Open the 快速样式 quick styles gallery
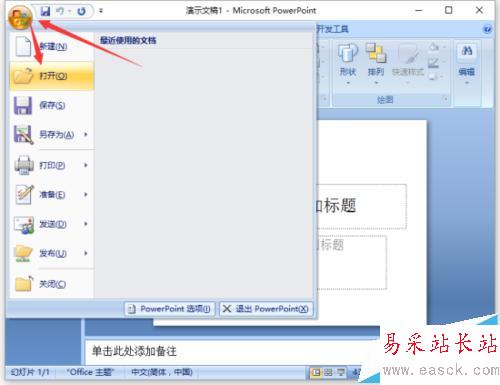 [408, 63]
